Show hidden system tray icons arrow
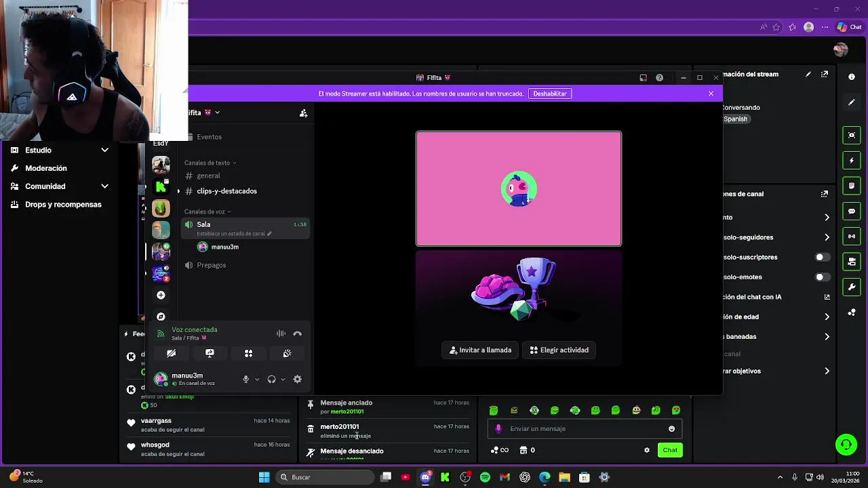Viewport: 868px width, 488px height. (780, 477)
